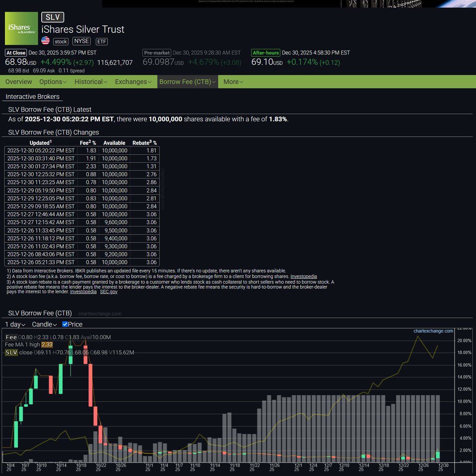Click the chartexchange.com link on chart
Screen dimensions: 476x476
(433, 331)
